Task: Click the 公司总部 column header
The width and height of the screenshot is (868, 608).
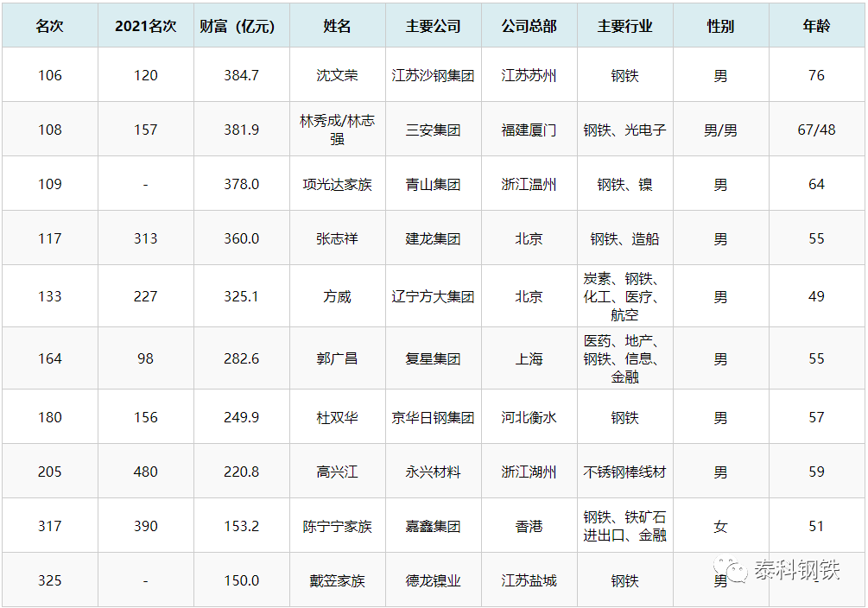Action: [x=529, y=26]
